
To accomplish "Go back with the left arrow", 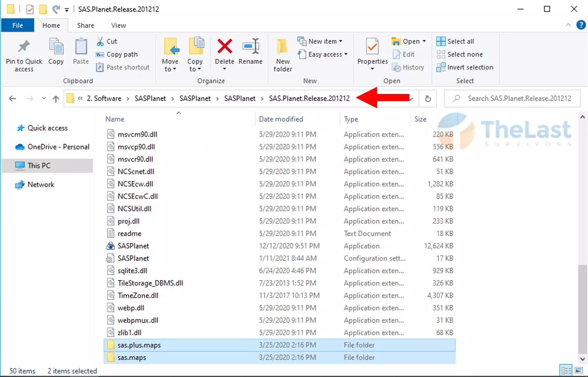I will 12,98.
